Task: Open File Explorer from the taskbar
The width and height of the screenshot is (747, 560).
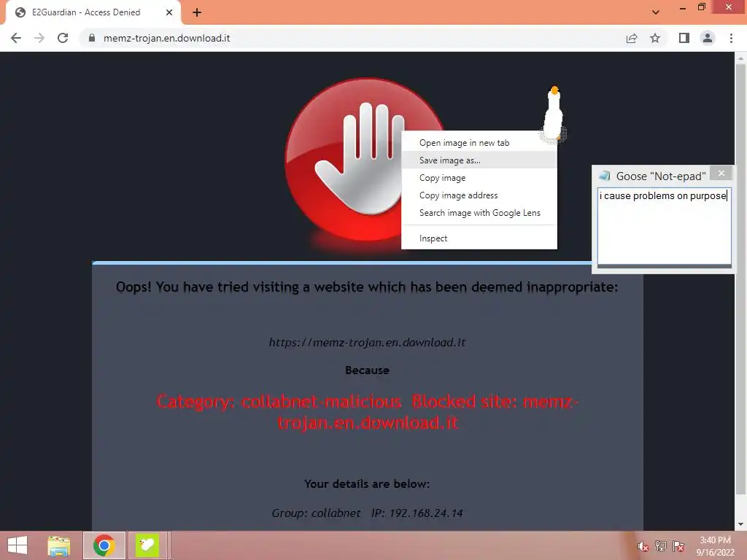Action: 59,545
